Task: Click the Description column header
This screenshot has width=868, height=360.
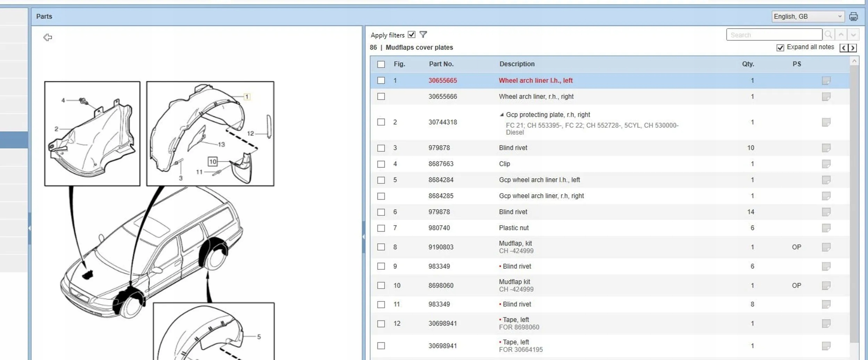Action: coord(517,64)
